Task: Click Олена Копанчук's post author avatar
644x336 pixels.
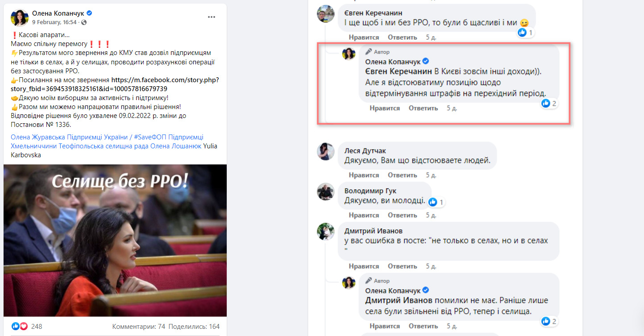Action: pyautogui.click(x=20, y=17)
